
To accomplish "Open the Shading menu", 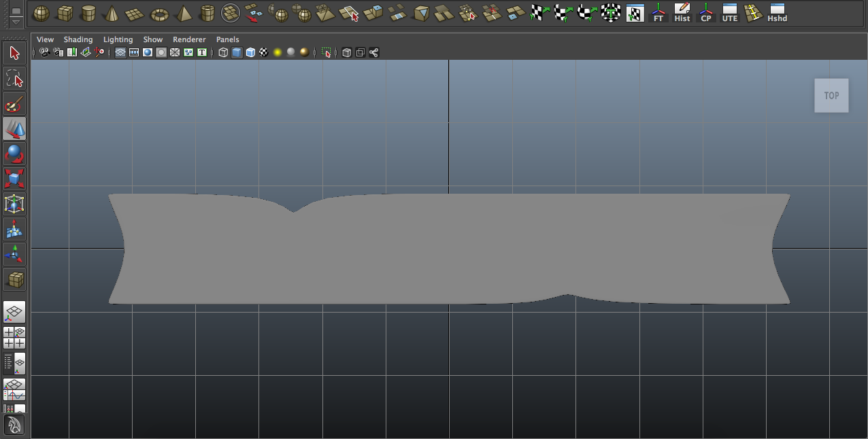I will pos(78,39).
